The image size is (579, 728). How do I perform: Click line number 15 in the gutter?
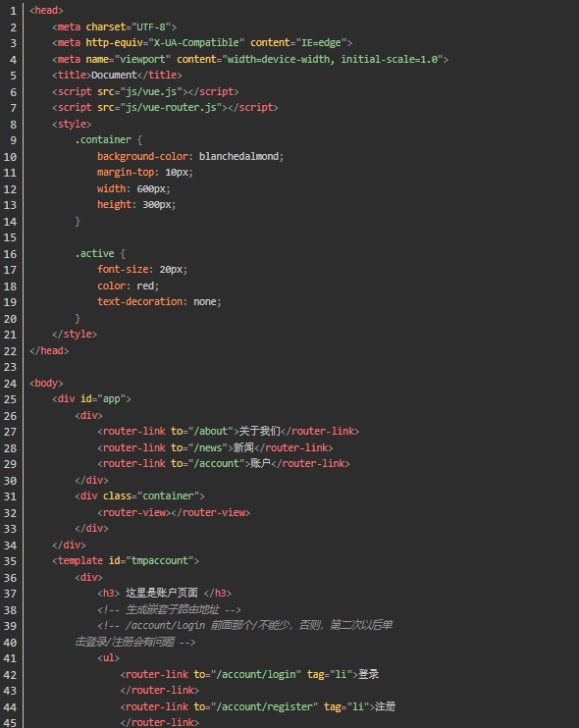(10, 237)
